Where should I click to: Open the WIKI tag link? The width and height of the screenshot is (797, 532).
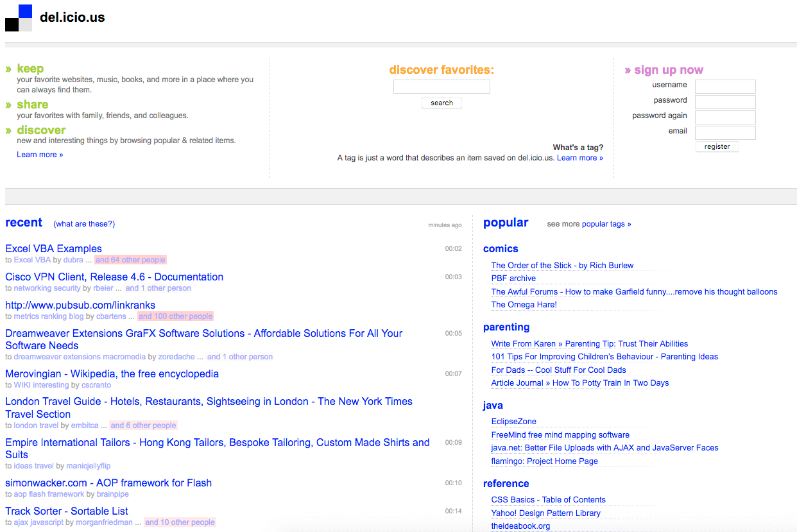pos(22,385)
